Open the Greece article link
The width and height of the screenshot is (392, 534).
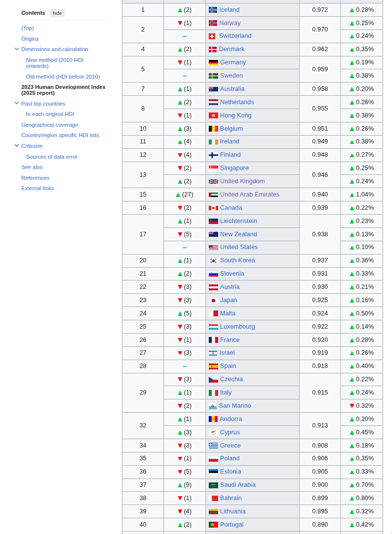point(230,446)
